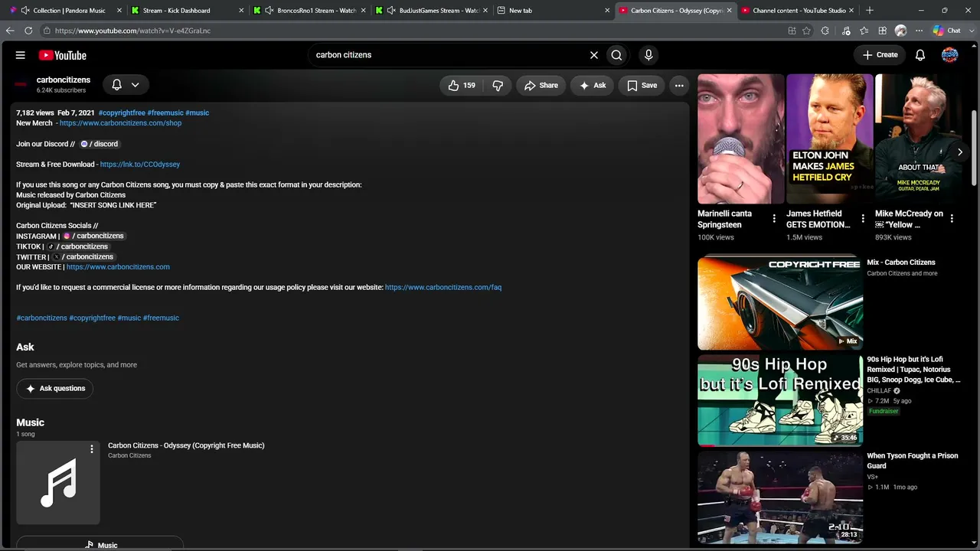Open the carboncitizens.com/faq link

coord(443,288)
